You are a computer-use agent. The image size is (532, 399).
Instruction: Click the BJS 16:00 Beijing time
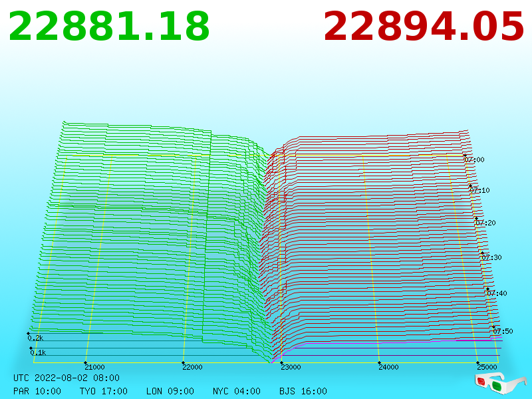point(303,391)
